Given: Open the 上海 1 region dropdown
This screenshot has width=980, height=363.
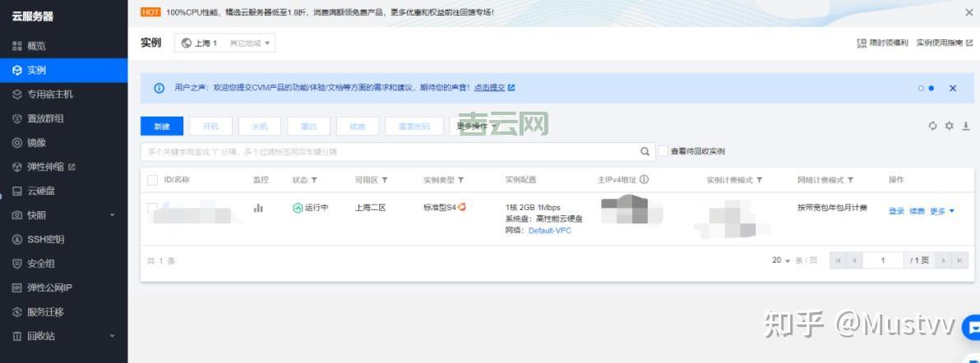Looking at the screenshot, I should point(225,43).
